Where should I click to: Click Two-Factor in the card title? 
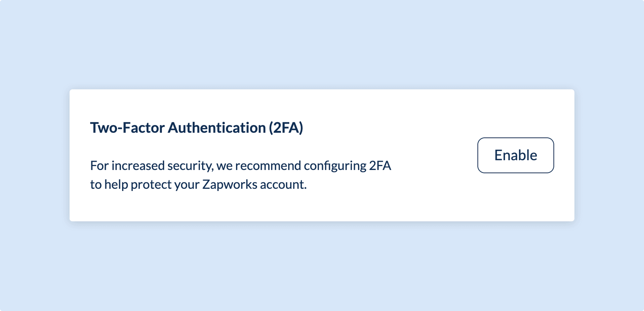pos(127,128)
